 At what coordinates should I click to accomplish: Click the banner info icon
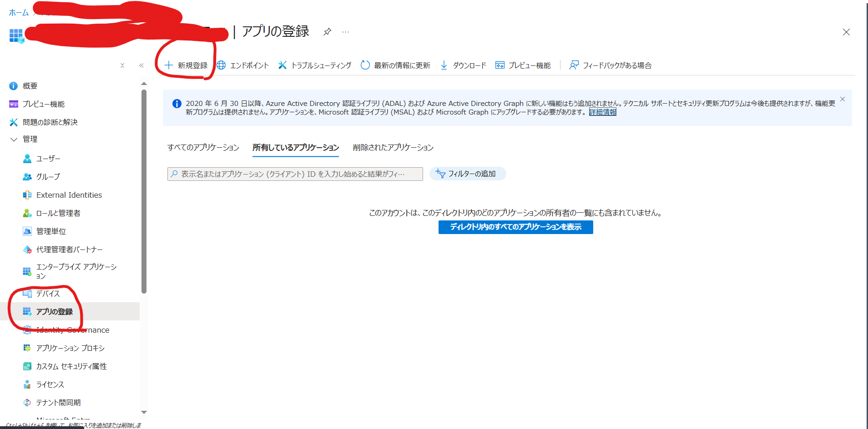177,104
